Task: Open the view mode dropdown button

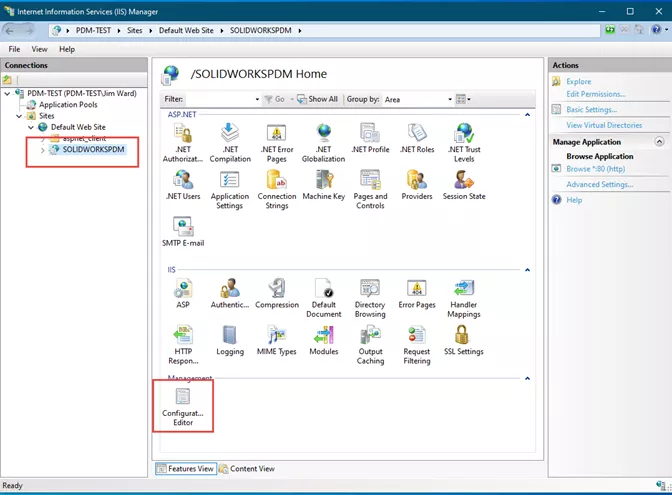Action: [x=463, y=99]
